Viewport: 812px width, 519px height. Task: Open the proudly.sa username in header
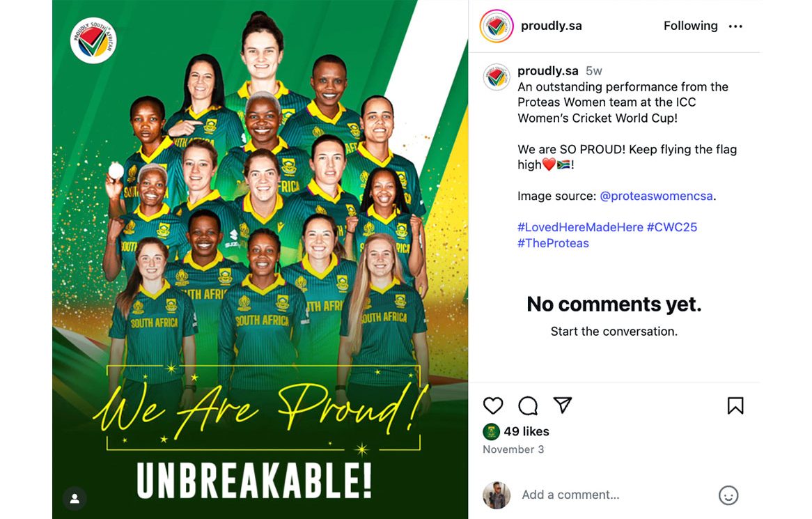551,26
